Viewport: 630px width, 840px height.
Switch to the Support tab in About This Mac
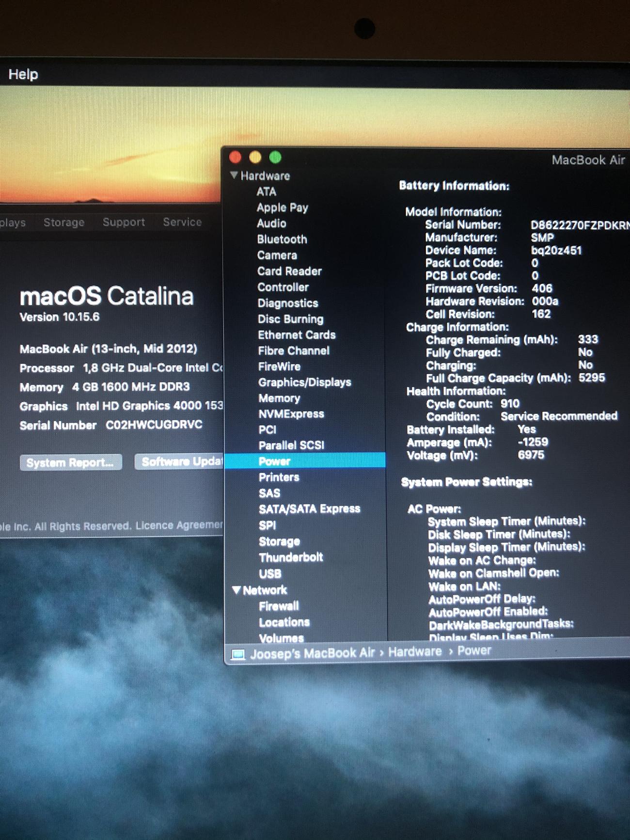pyautogui.click(x=124, y=222)
